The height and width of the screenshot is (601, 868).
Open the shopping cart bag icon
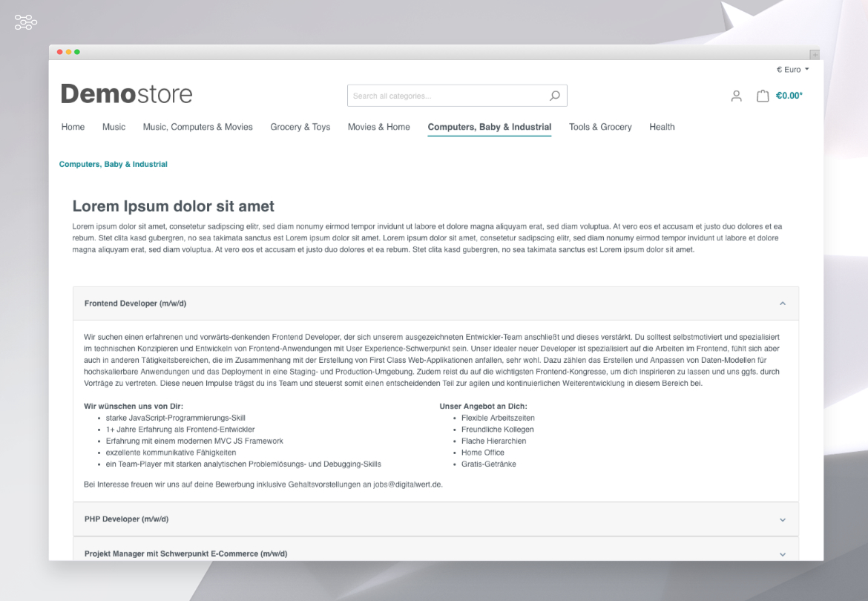tap(762, 96)
